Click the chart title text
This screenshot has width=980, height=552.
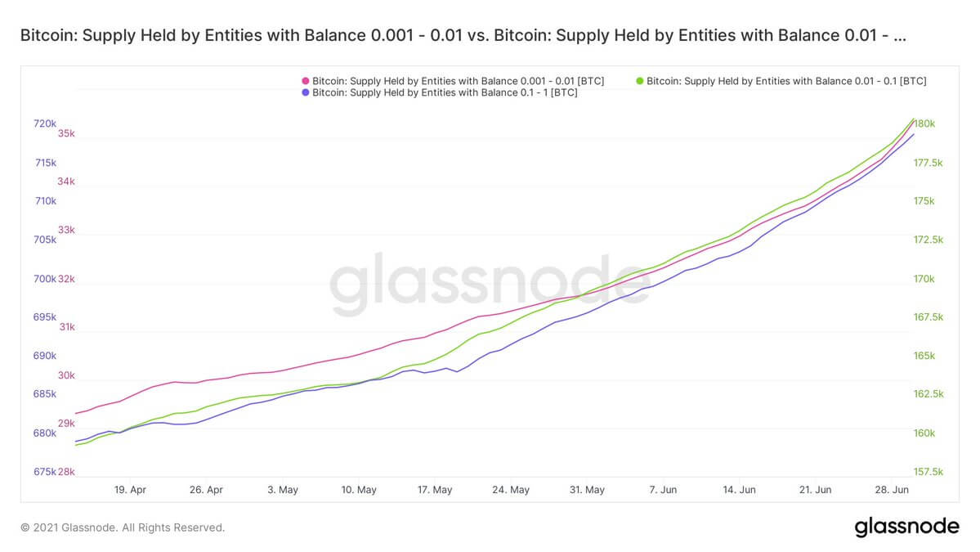(x=463, y=35)
